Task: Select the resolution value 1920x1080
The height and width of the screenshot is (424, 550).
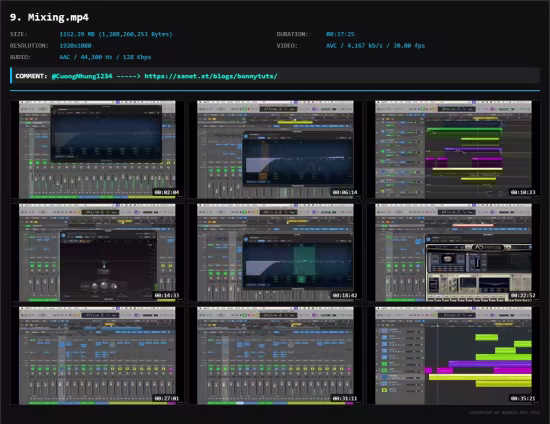Action: click(x=75, y=46)
